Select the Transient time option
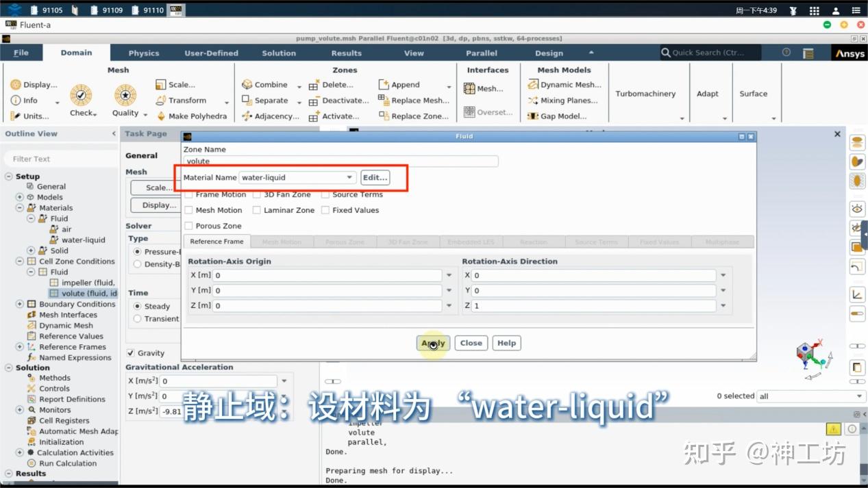Image resolution: width=868 pixels, height=488 pixels. tap(138, 319)
